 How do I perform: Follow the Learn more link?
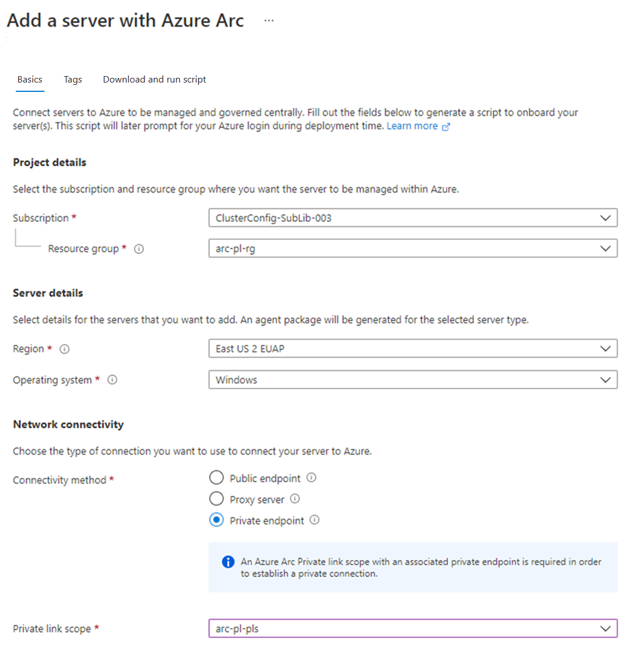pyautogui.click(x=412, y=126)
